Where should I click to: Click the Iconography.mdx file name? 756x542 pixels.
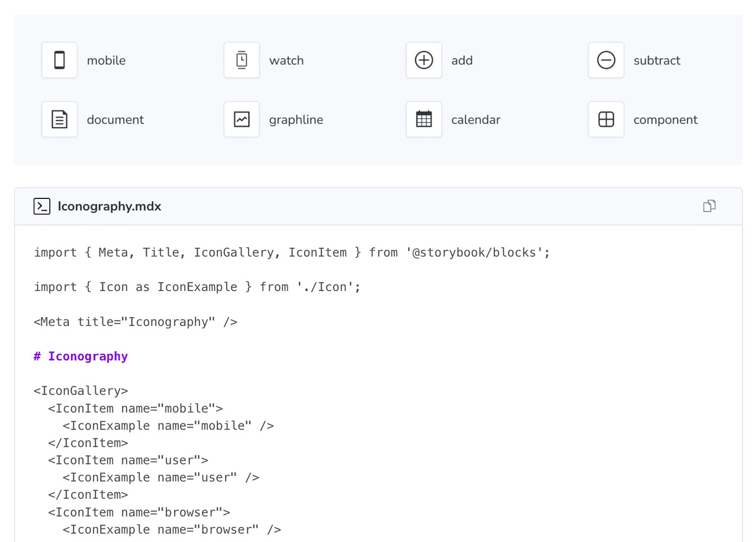click(109, 207)
